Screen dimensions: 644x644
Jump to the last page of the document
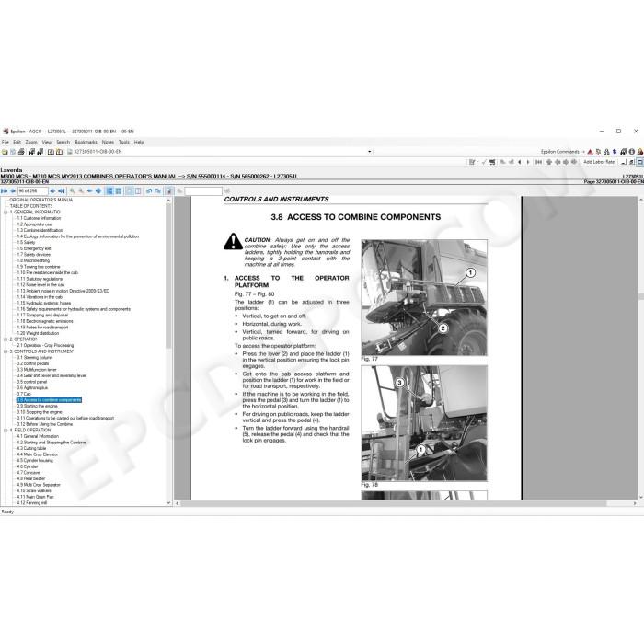[x=62, y=191]
